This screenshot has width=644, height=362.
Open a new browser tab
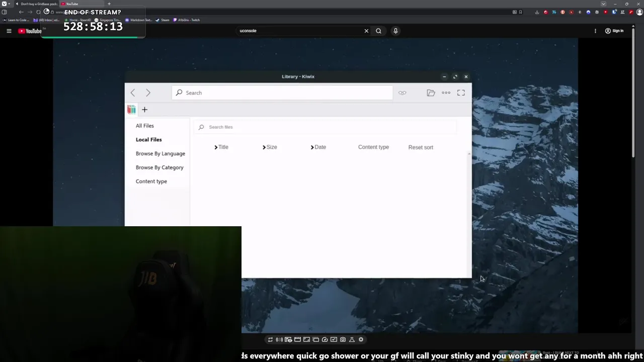click(109, 4)
